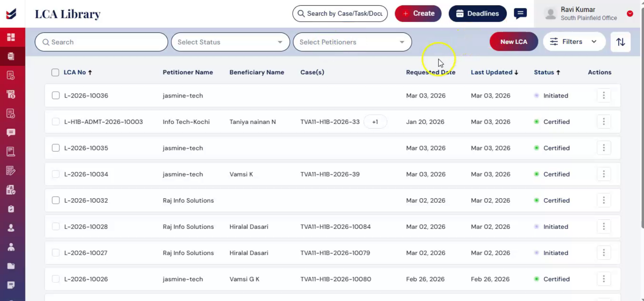Open case TVA11-H1B-2026-39
Image resolution: width=644 pixels, height=301 pixels.
tap(330, 174)
